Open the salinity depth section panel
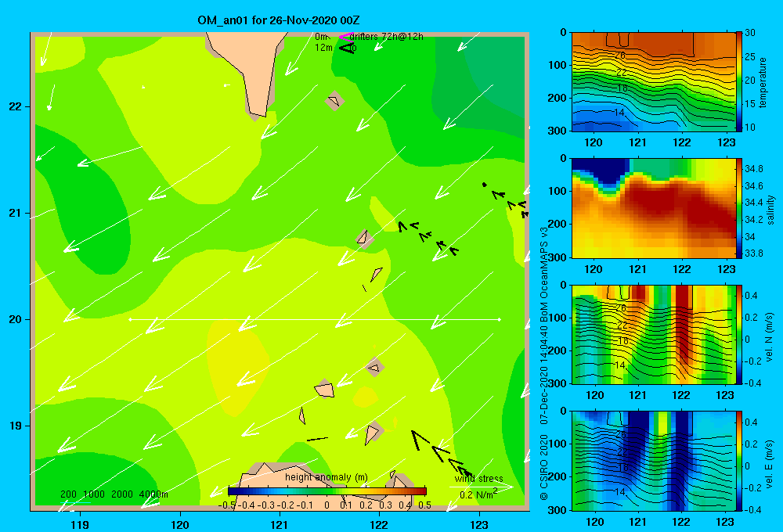This screenshot has height=532, width=783. 654,208
